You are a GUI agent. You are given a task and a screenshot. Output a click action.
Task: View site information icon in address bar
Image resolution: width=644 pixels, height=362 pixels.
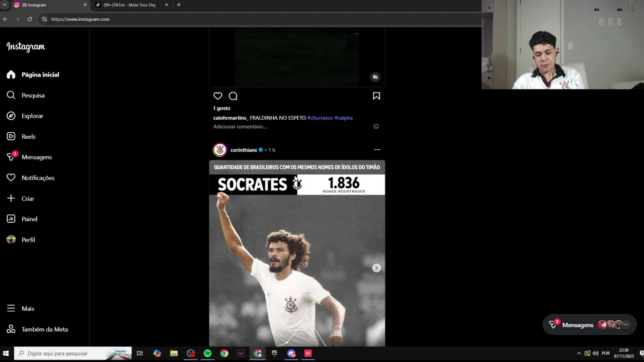coord(44,19)
